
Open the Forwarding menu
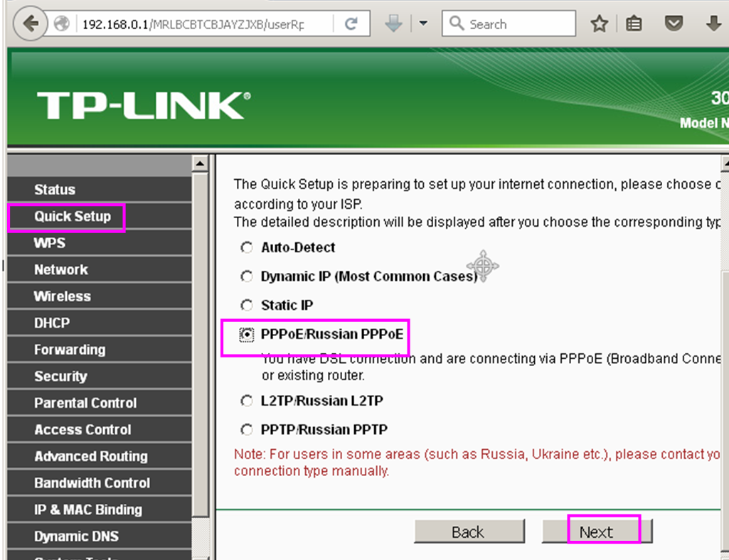[100, 350]
